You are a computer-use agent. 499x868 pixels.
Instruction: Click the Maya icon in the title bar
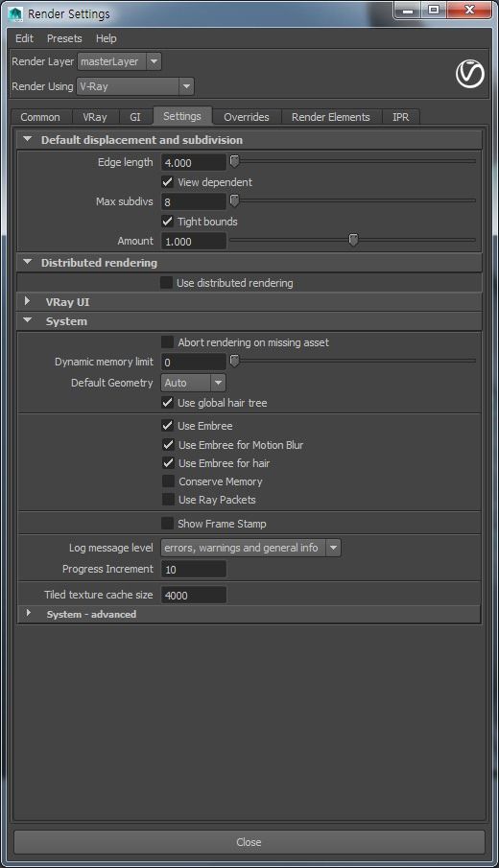(x=15, y=13)
